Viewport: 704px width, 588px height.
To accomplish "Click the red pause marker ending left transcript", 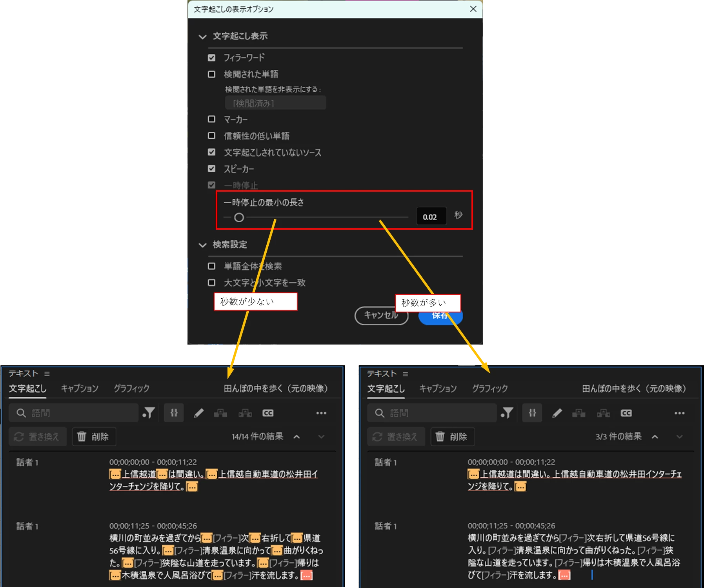I will [x=306, y=575].
